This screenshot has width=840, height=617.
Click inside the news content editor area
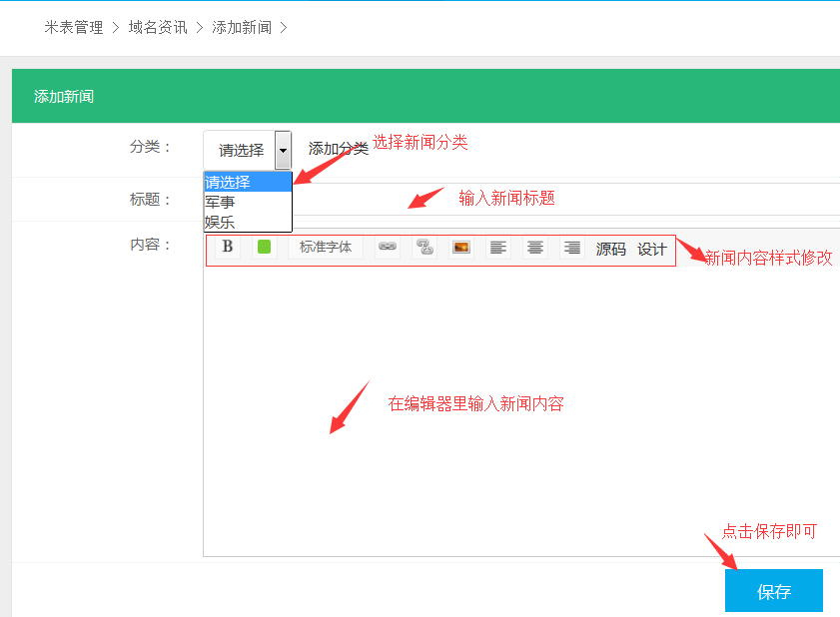tap(521, 411)
